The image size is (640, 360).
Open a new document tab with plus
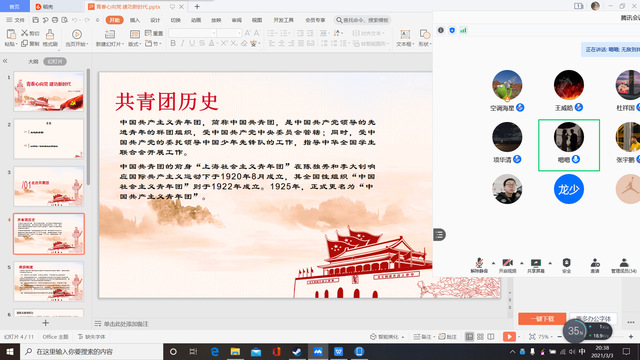point(197,7)
